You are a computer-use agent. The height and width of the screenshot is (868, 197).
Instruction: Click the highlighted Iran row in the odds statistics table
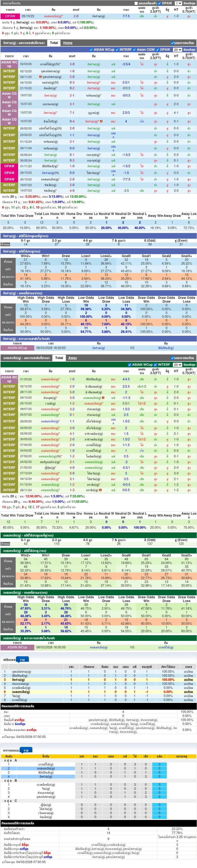[x=98, y=680]
